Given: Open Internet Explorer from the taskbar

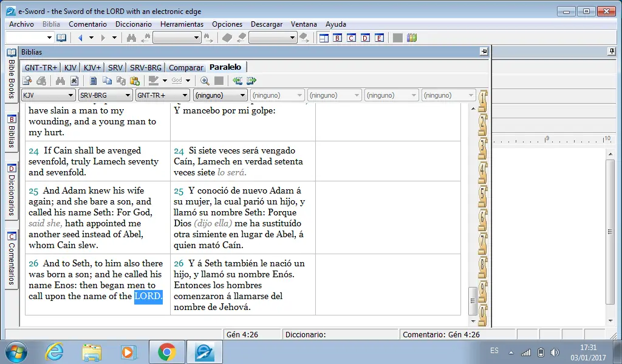Looking at the screenshot, I should 55,352.
